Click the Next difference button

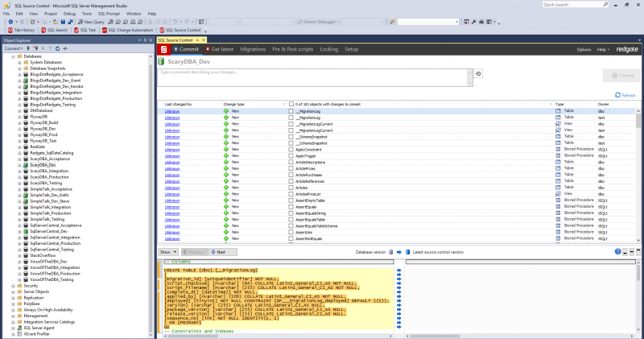(223, 252)
